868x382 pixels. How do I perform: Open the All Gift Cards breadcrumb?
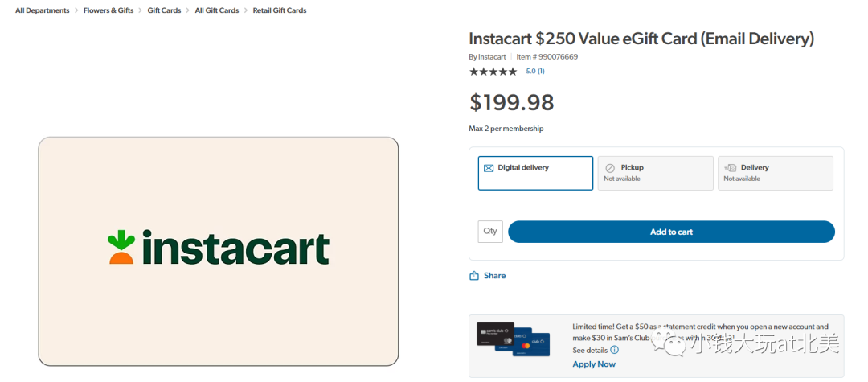217,10
